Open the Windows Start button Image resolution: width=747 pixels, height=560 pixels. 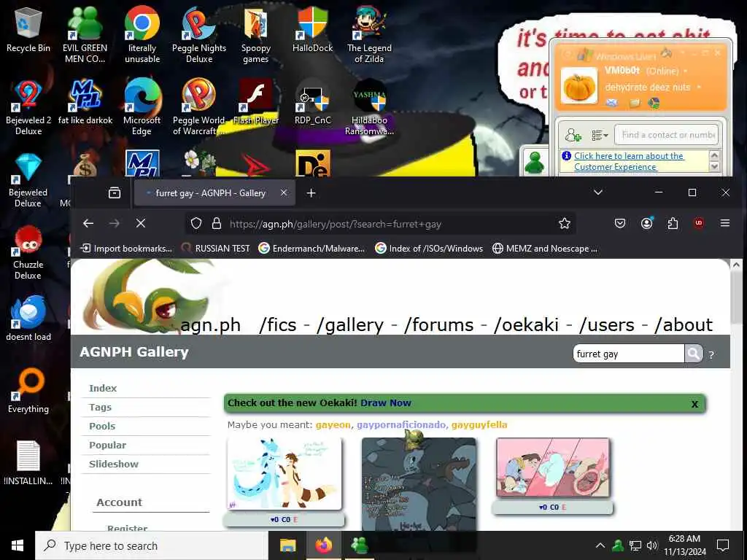click(18, 545)
